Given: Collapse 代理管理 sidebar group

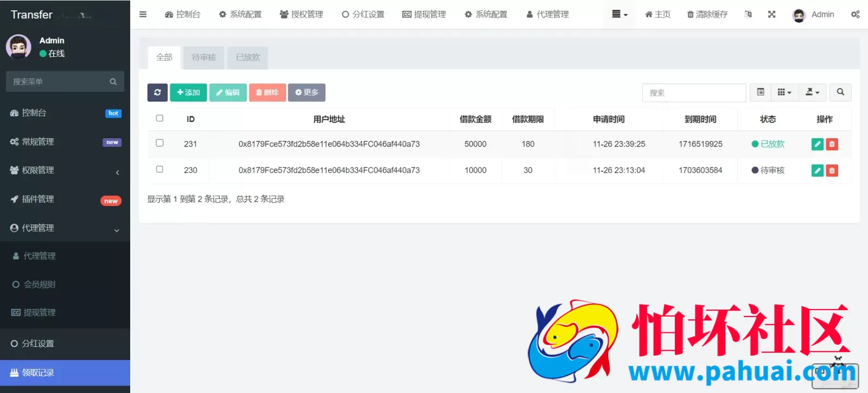Looking at the screenshot, I should click(65, 228).
